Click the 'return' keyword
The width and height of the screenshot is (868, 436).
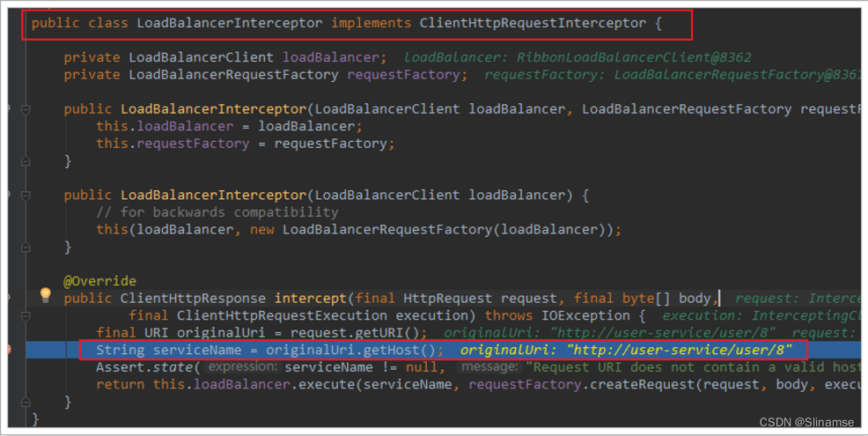120,385
